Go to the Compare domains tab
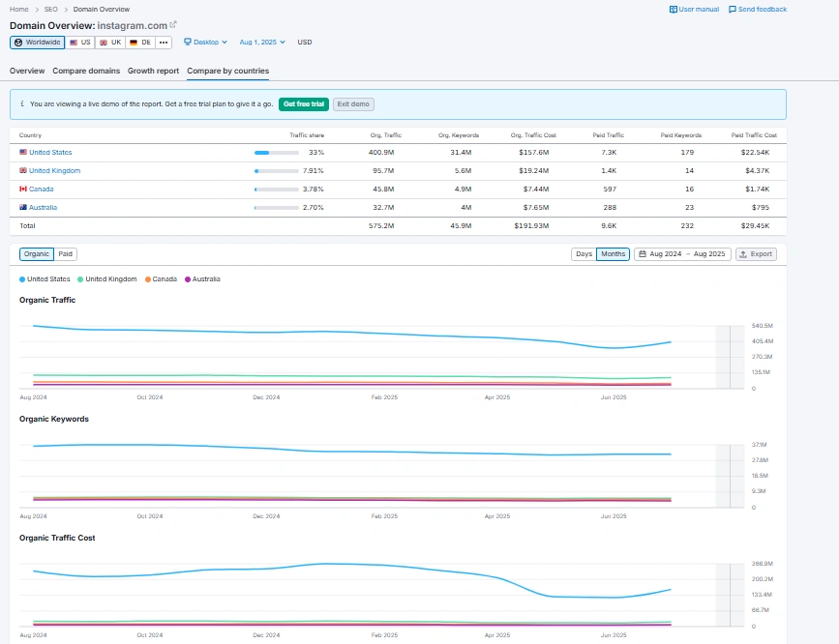 coord(87,71)
